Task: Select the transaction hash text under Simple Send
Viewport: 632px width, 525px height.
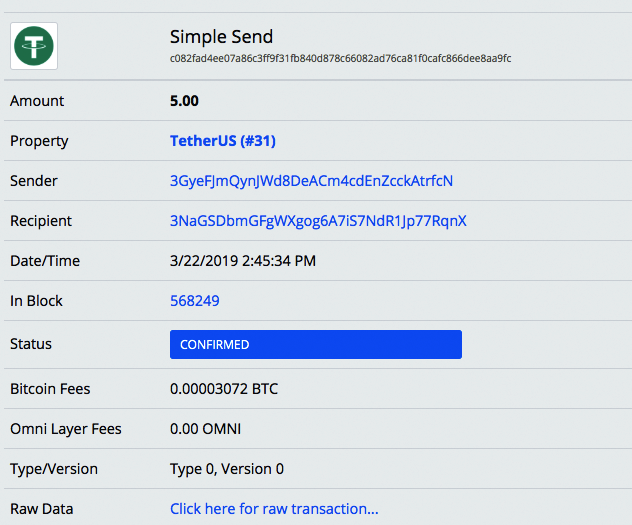Action: (x=340, y=59)
